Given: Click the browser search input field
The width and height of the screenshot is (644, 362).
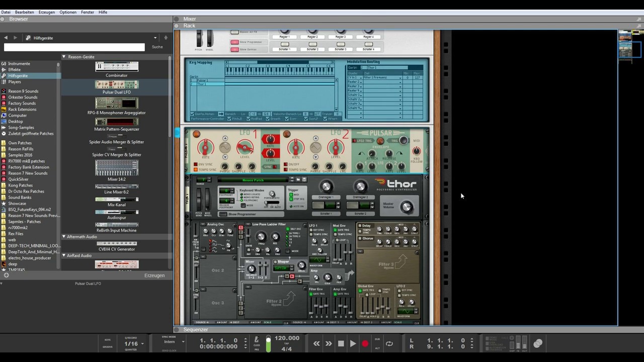Looking at the screenshot, I should point(74,47).
